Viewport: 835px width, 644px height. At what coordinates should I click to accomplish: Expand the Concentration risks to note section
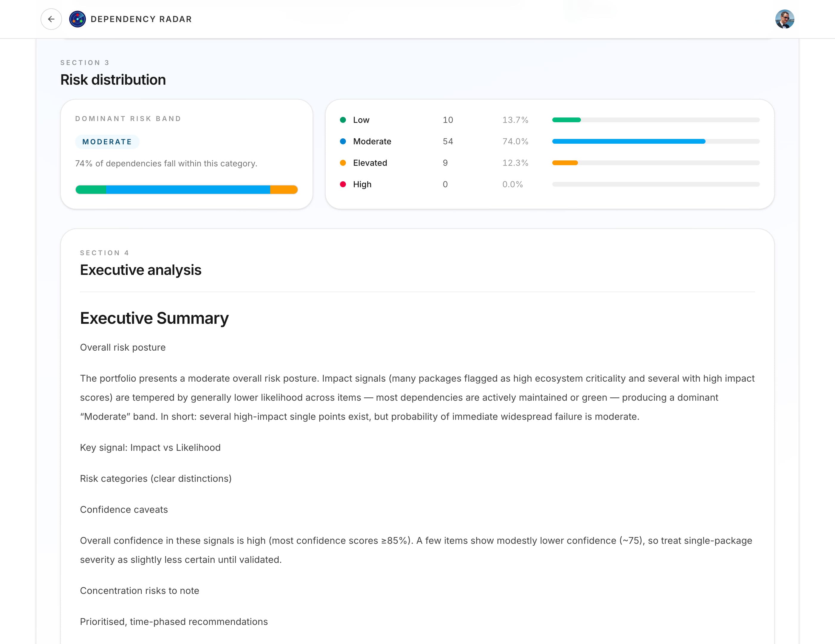coord(139,591)
